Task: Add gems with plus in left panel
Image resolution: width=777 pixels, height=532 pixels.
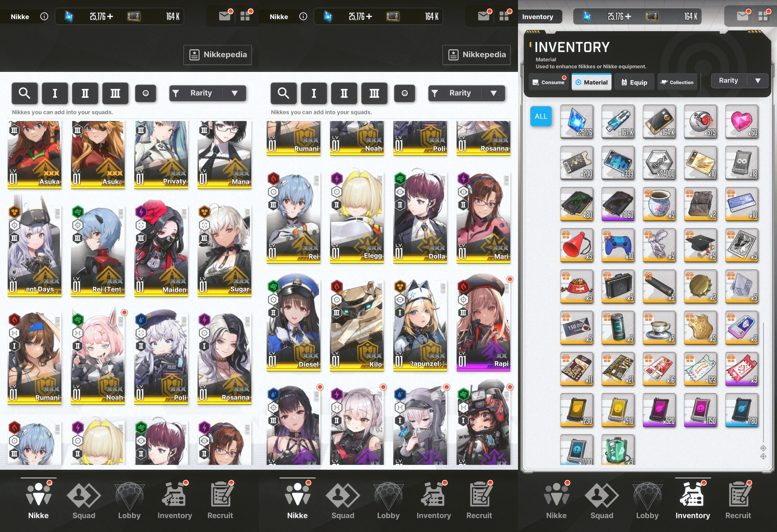Action: point(110,16)
